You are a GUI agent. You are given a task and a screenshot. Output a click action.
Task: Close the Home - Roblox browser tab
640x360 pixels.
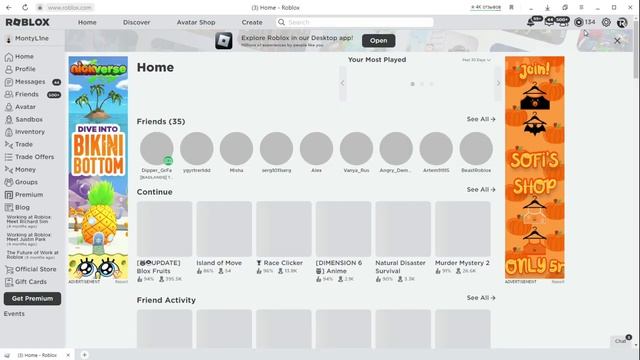coord(68,355)
